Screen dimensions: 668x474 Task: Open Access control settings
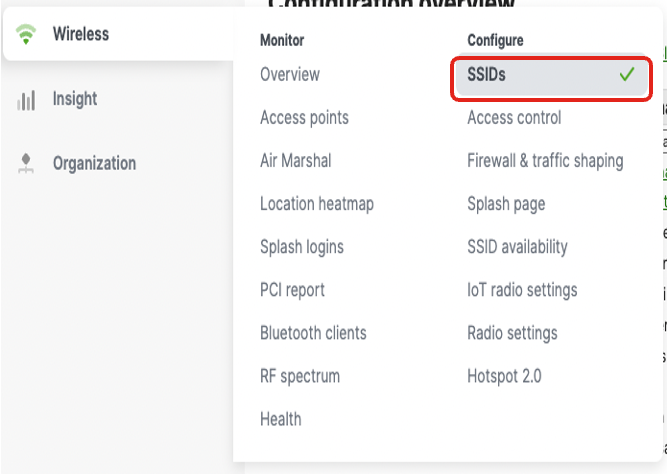pyautogui.click(x=514, y=118)
